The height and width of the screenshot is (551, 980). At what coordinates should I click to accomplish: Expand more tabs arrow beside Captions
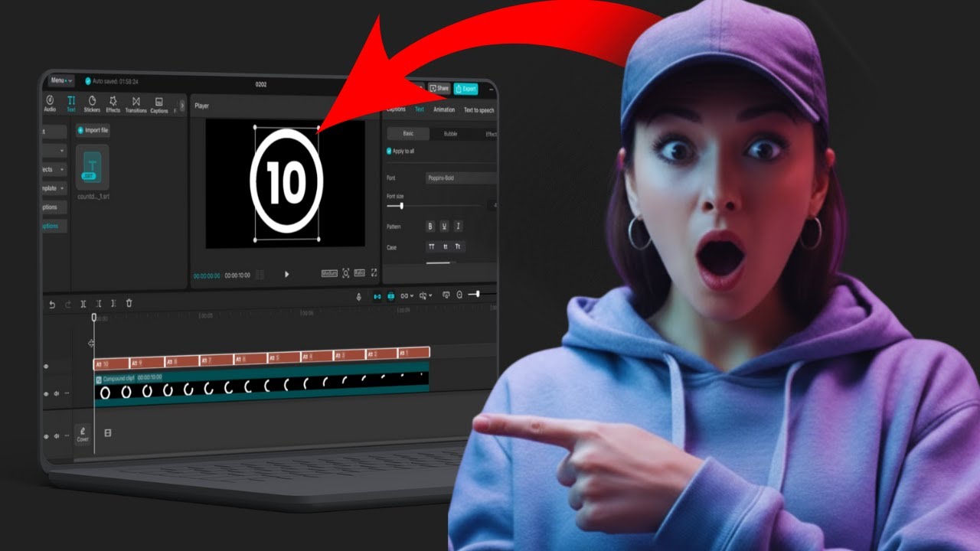(x=181, y=105)
